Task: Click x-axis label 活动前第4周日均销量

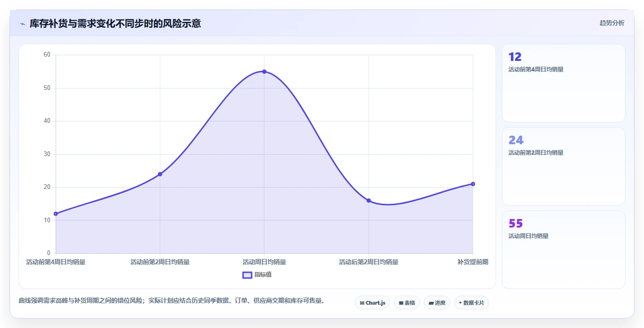Action: click(56, 262)
